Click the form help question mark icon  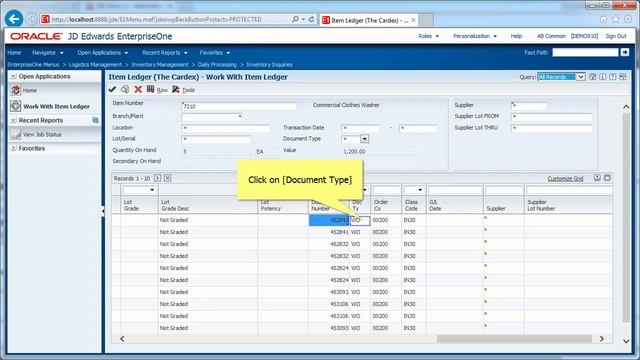click(x=612, y=77)
